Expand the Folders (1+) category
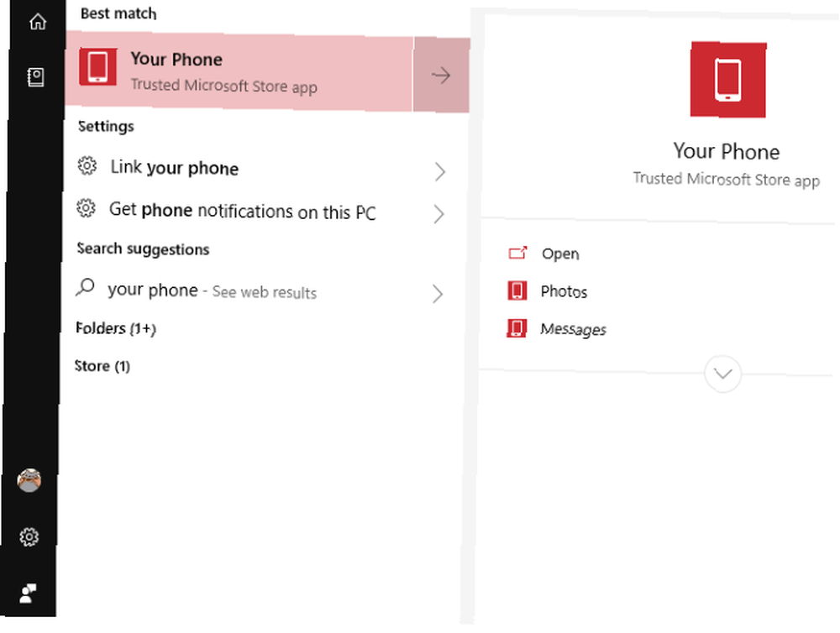840x633 pixels. (x=116, y=328)
